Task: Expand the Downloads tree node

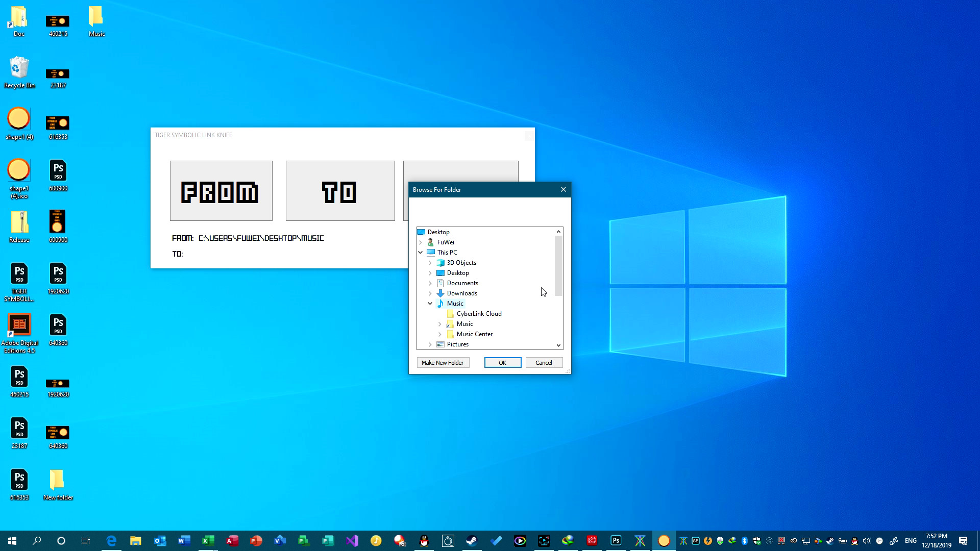Action: (x=430, y=293)
